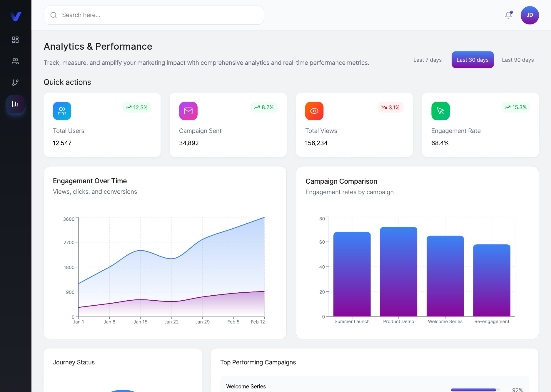This screenshot has height=392, width=551.
Task: Click the V logo in the sidebar
Action: 16,16
